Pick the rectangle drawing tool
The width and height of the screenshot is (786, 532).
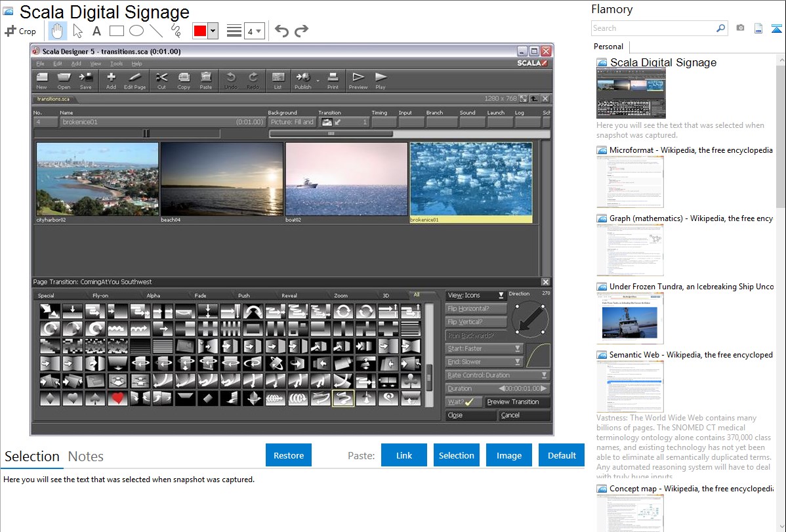coord(116,31)
